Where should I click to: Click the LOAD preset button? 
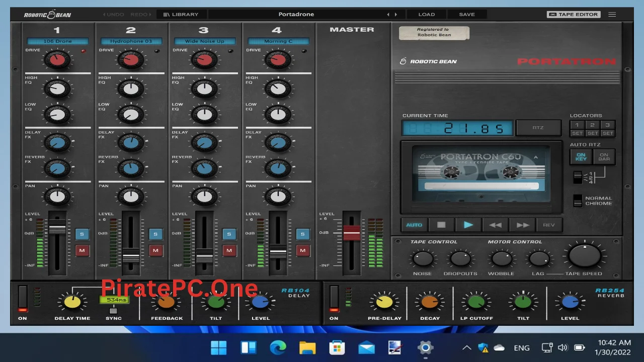point(427,15)
